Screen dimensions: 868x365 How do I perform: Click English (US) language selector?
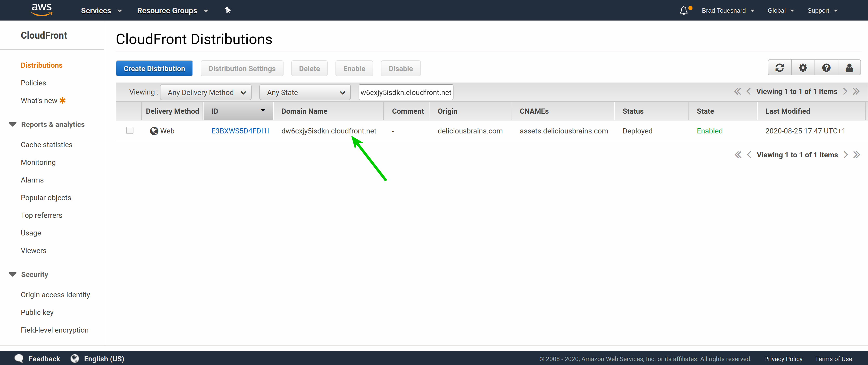point(104,359)
